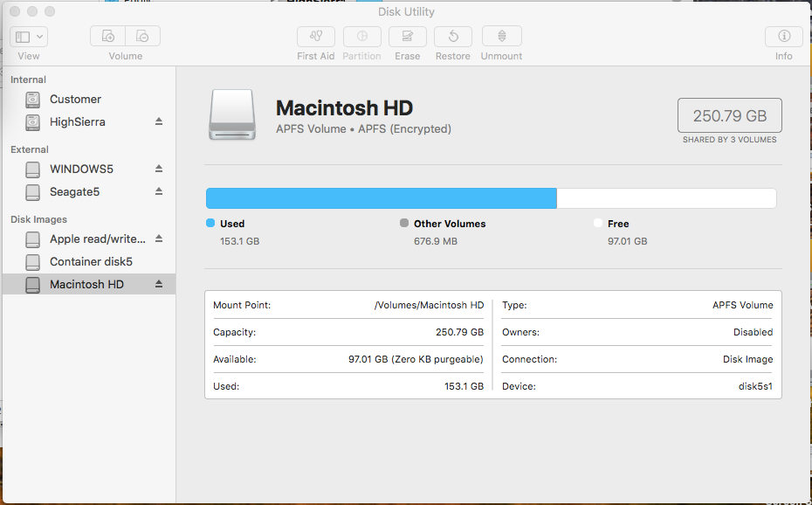Eject the HighSierra volume
Viewport: 812px width, 505px height.
coord(159,121)
